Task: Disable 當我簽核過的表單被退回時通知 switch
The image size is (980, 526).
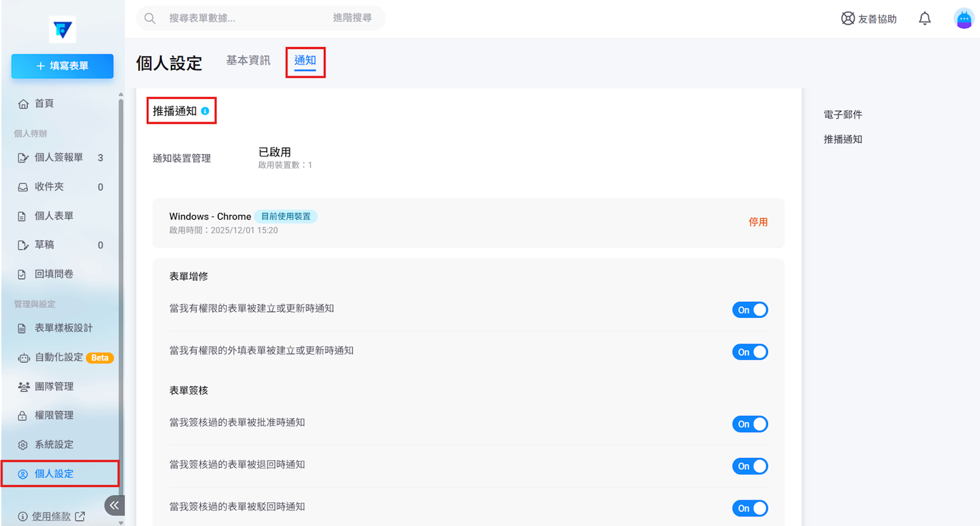Action: pyautogui.click(x=750, y=466)
